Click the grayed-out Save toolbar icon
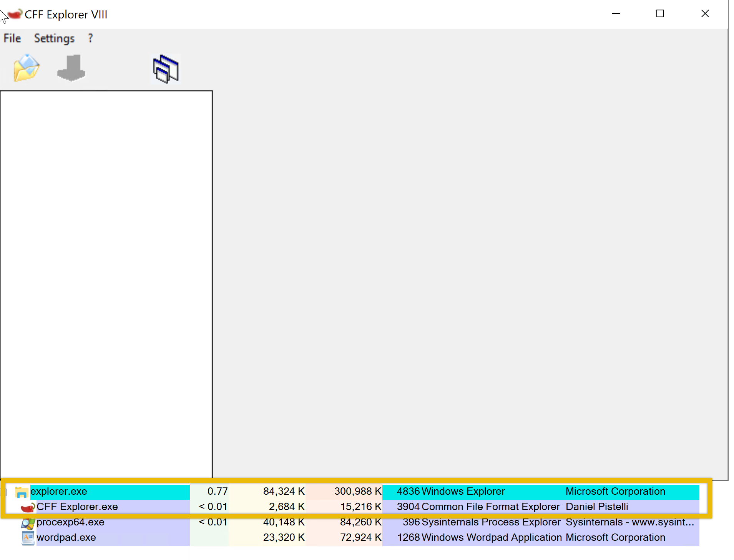734x560 pixels. click(71, 68)
